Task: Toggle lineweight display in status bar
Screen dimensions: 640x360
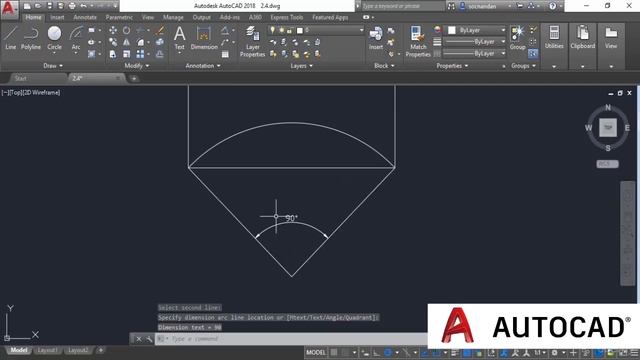Action: pos(456,353)
